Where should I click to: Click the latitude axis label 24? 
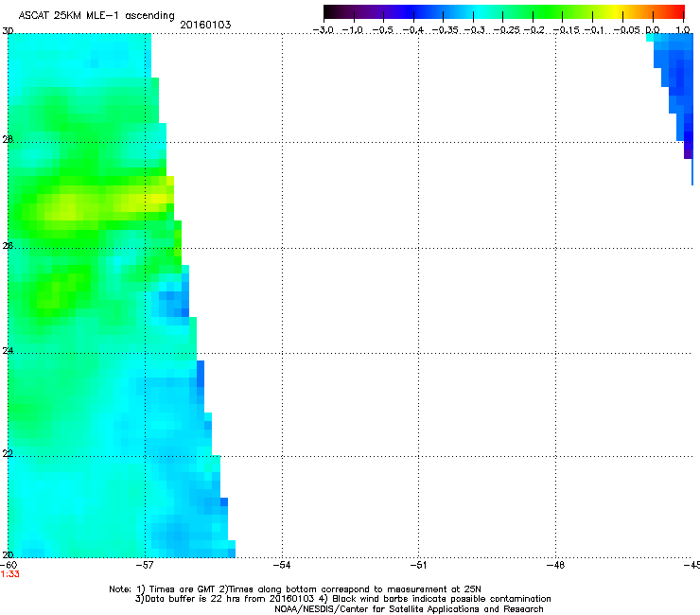pos(8,351)
